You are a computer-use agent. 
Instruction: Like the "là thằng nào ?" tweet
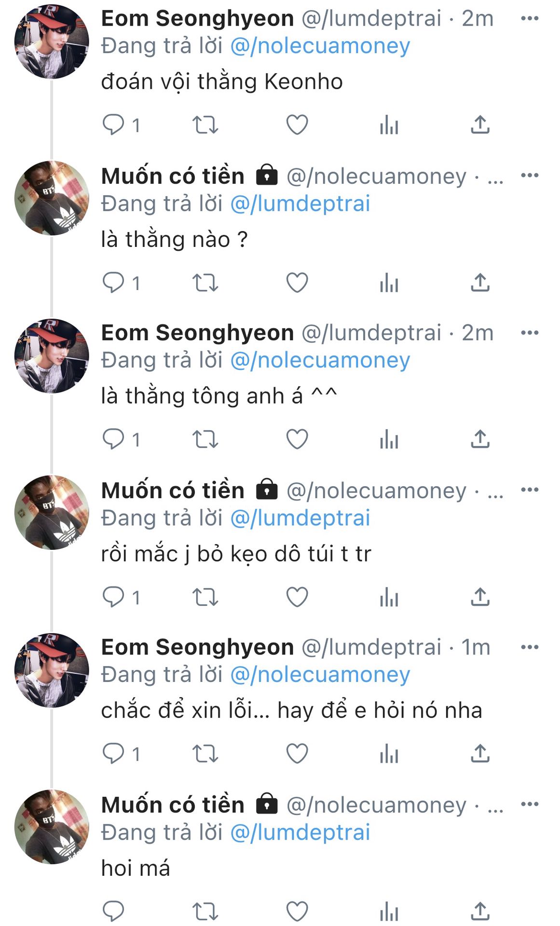point(297,283)
